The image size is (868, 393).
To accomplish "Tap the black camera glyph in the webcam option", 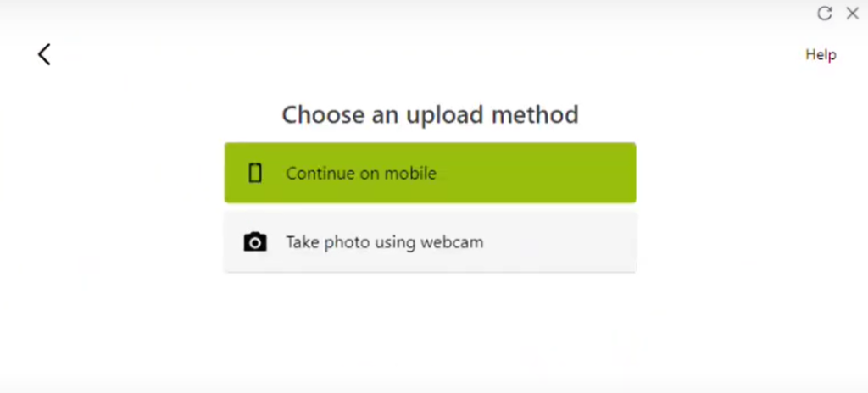I will [x=255, y=242].
